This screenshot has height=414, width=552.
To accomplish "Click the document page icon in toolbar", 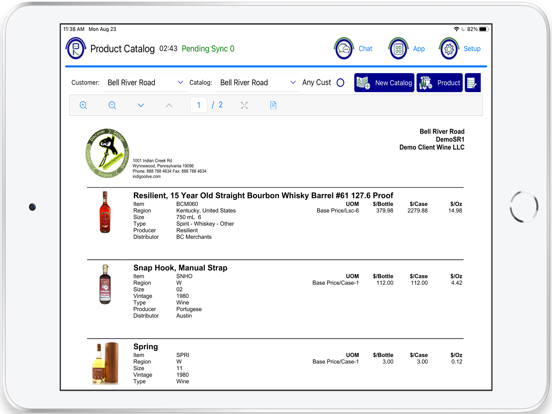I will pyautogui.click(x=273, y=105).
